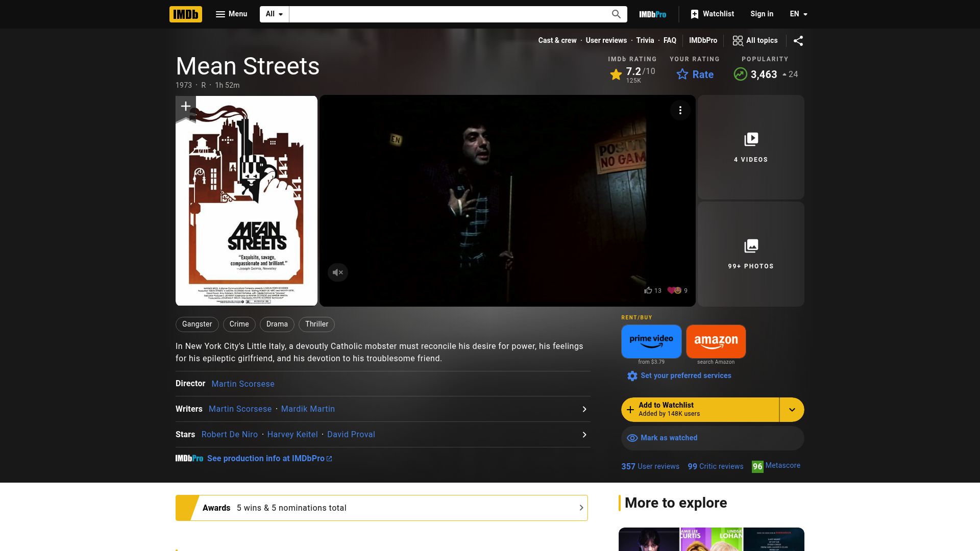Click Add to Watchlist button
Image resolution: width=980 pixels, height=551 pixels.
700,410
